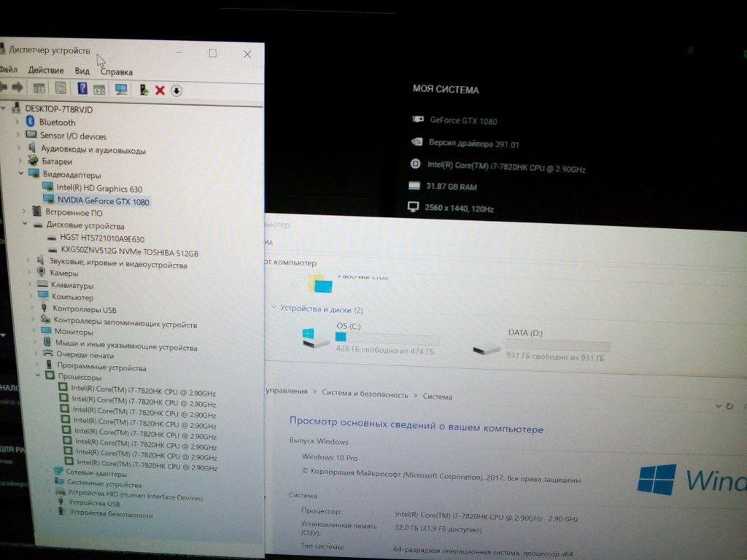Open the Действие menu
Image resolution: width=747 pixels, height=560 pixels.
point(46,70)
